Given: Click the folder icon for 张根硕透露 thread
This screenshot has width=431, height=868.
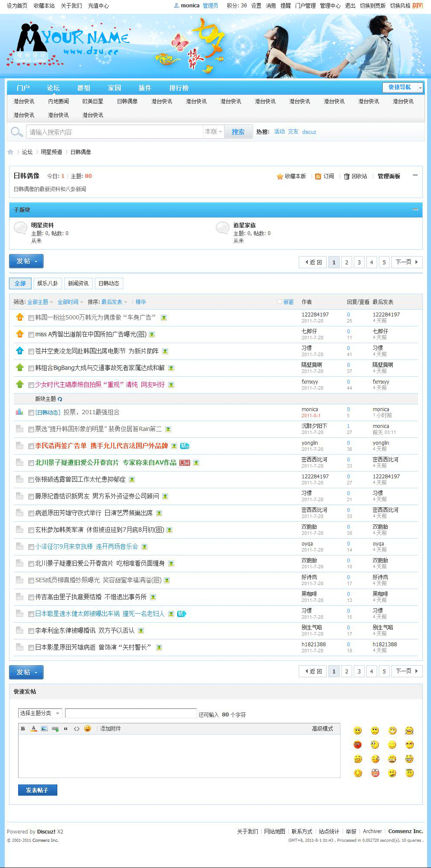Looking at the screenshot, I should coord(19,479).
